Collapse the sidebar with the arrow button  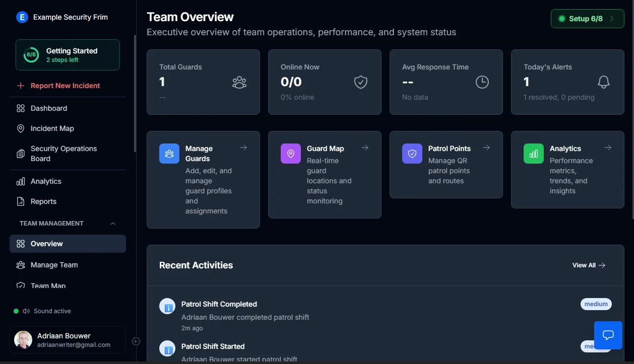tap(136, 341)
